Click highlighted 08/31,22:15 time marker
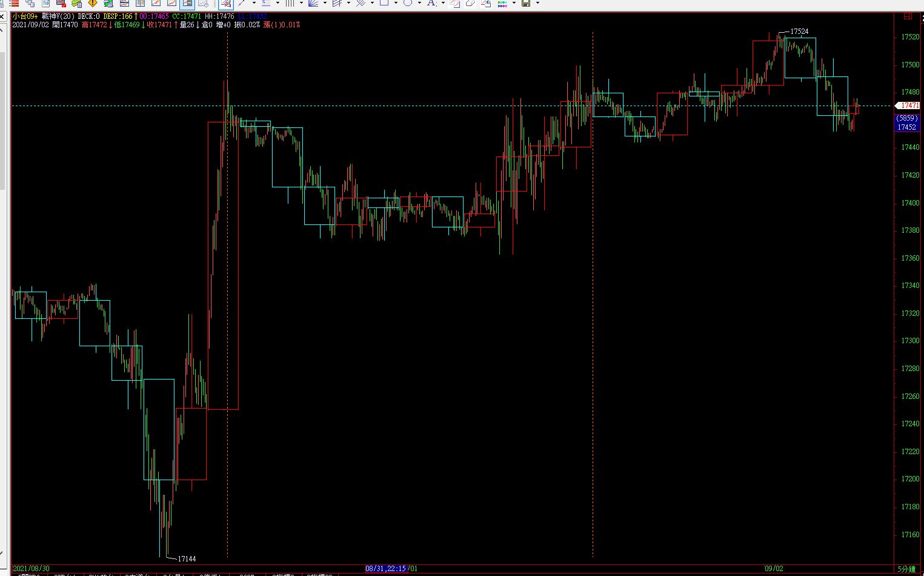 386,569
